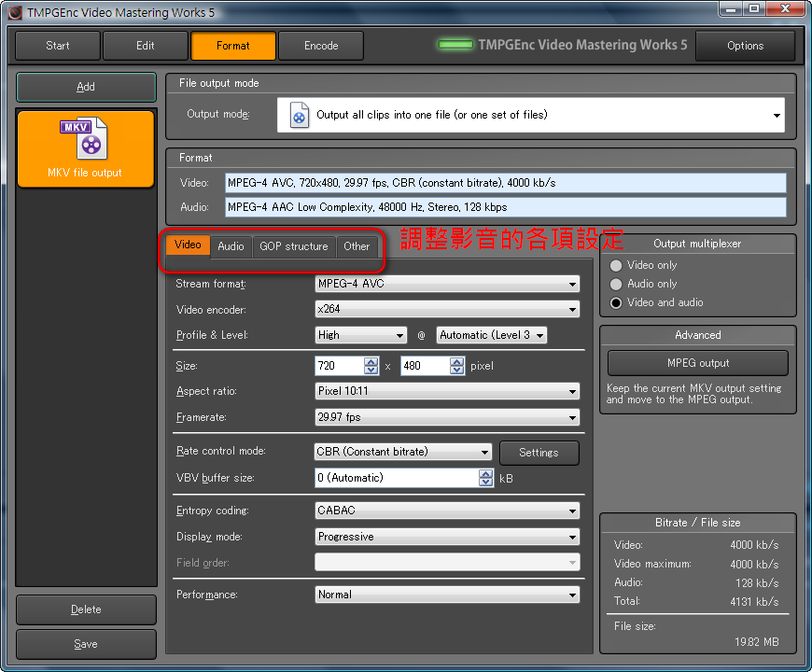The image size is (812, 672).
Task: Open the Output mode dropdown
Action: pyautogui.click(x=531, y=115)
